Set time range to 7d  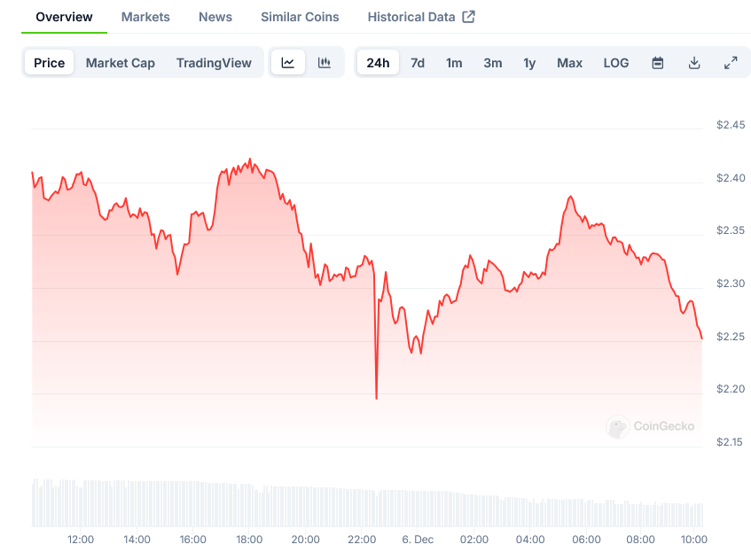point(418,63)
